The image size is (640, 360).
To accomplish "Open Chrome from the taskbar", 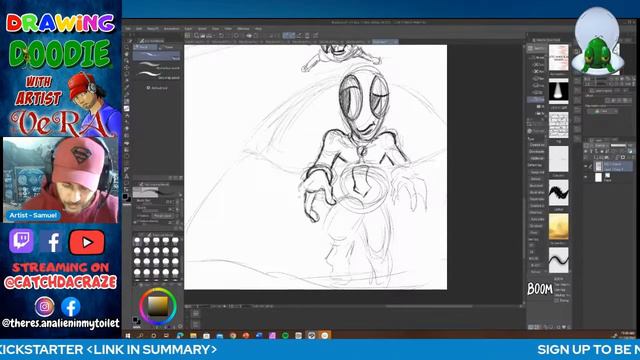I will 233,336.
